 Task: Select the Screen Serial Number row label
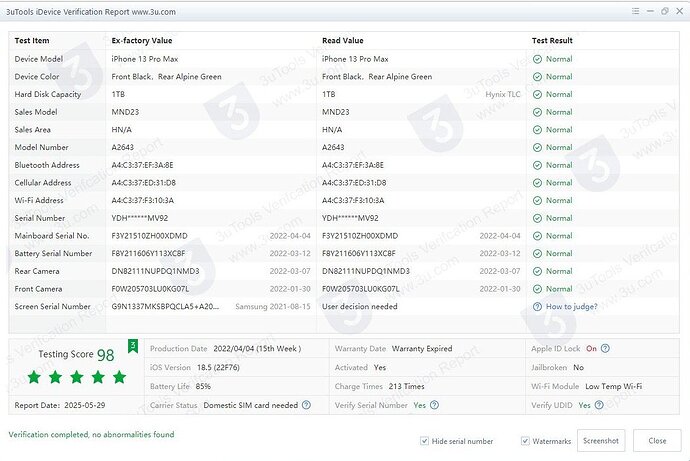(52, 307)
